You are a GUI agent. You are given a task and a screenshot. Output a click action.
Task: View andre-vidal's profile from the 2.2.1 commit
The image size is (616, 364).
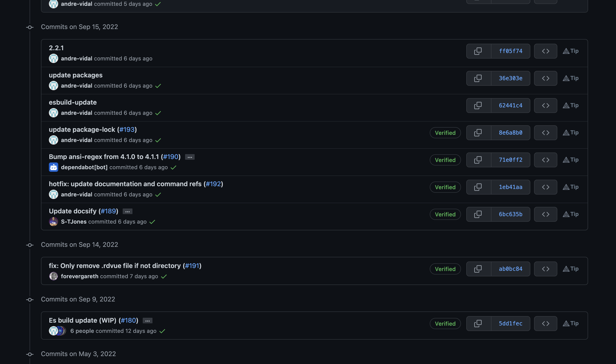click(x=76, y=58)
